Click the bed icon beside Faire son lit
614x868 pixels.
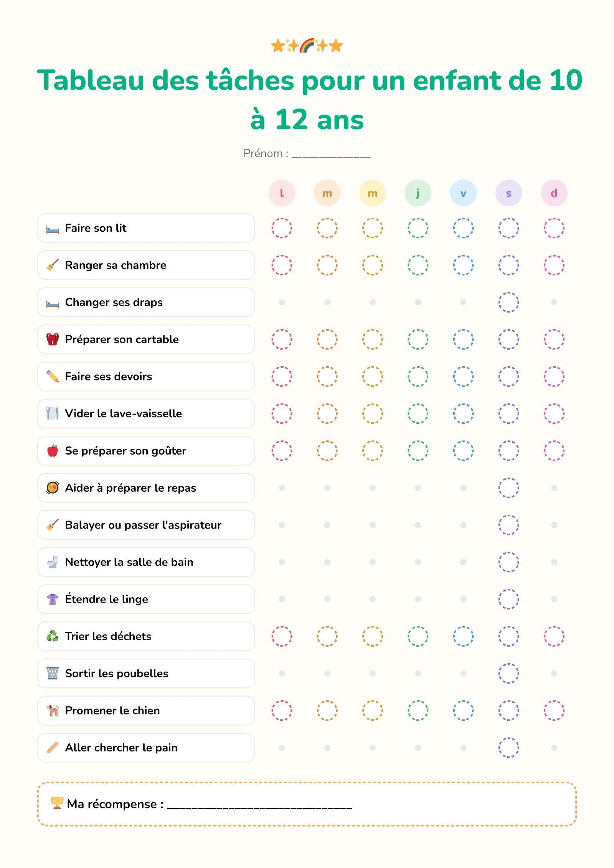[53, 229]
